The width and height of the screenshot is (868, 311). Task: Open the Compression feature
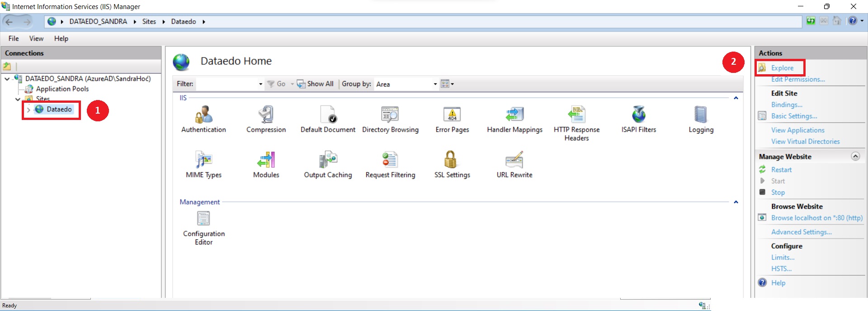pos(266,120)
